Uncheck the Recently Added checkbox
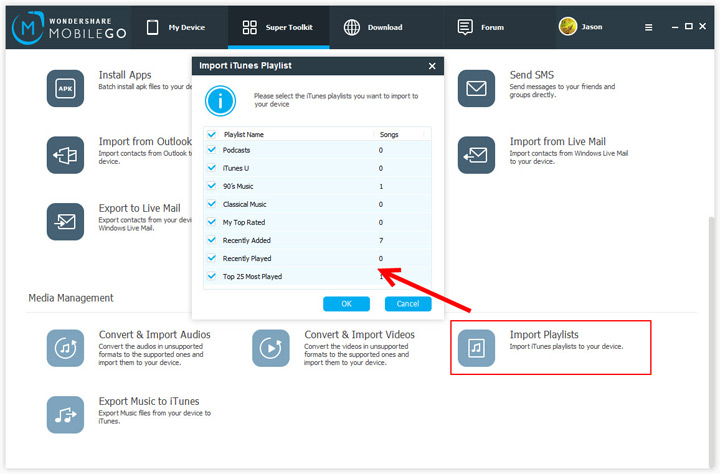 coord(211,240)
